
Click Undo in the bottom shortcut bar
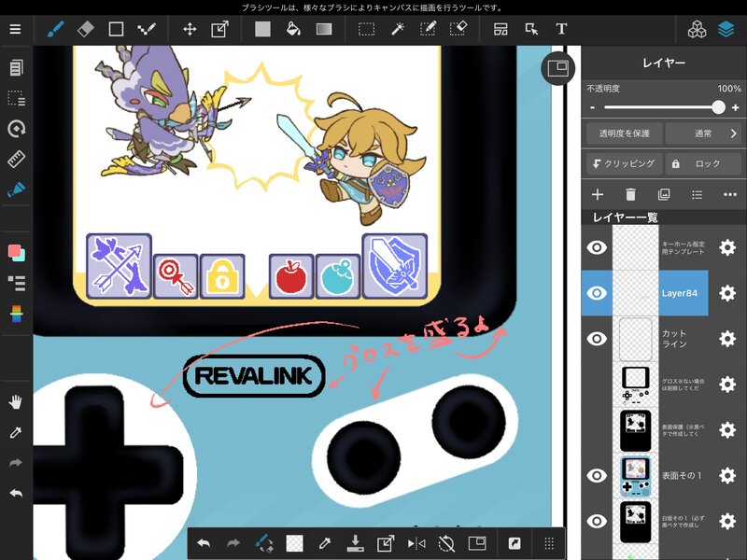tap(204, 543)
